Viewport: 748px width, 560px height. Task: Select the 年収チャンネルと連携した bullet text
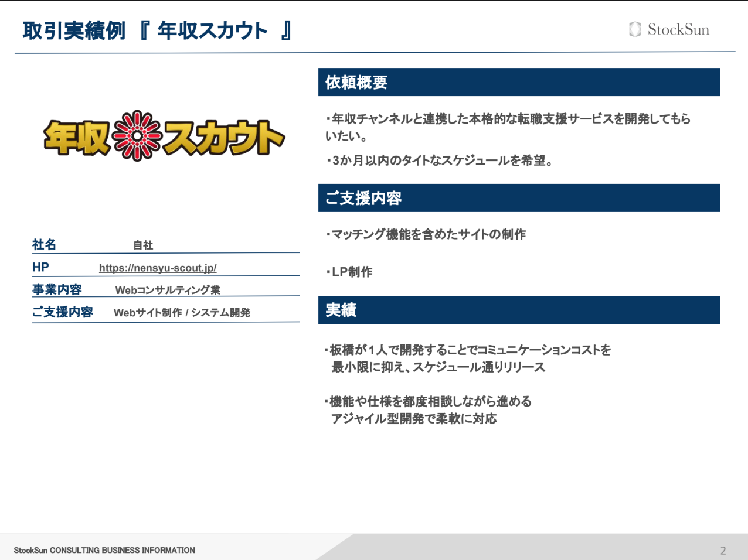click(508, 127)
